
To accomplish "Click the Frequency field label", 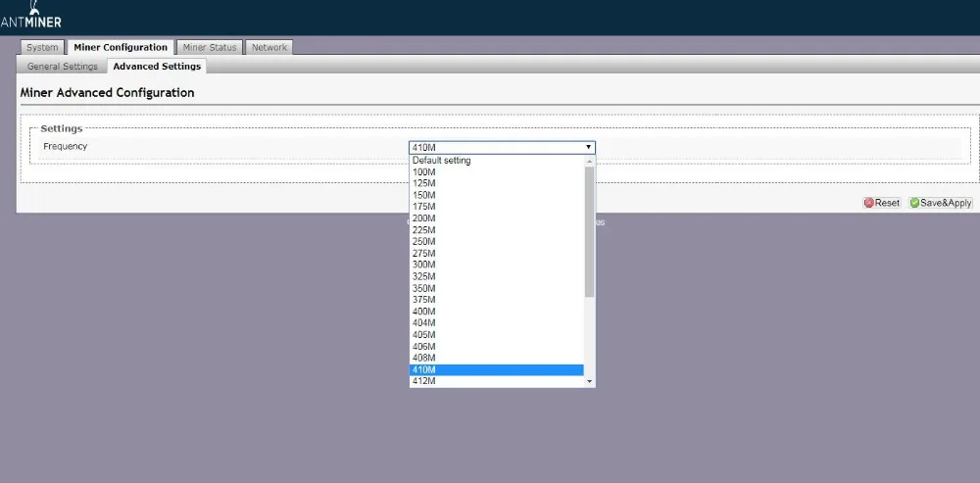I will pyautogui.click(x=65, y=146).
